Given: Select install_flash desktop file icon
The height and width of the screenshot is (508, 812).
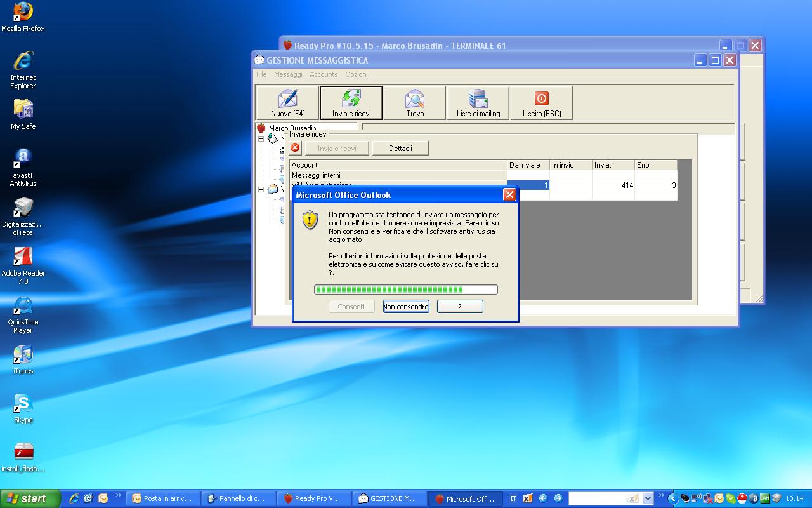Looking at the screenshot, I should coord(23,457).
